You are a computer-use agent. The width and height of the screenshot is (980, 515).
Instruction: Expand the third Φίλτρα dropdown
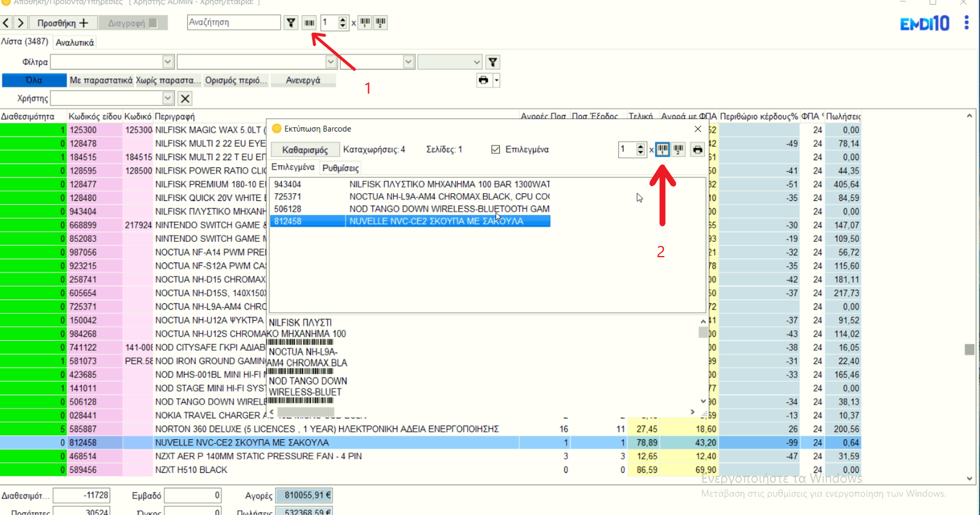click(409, 62)
